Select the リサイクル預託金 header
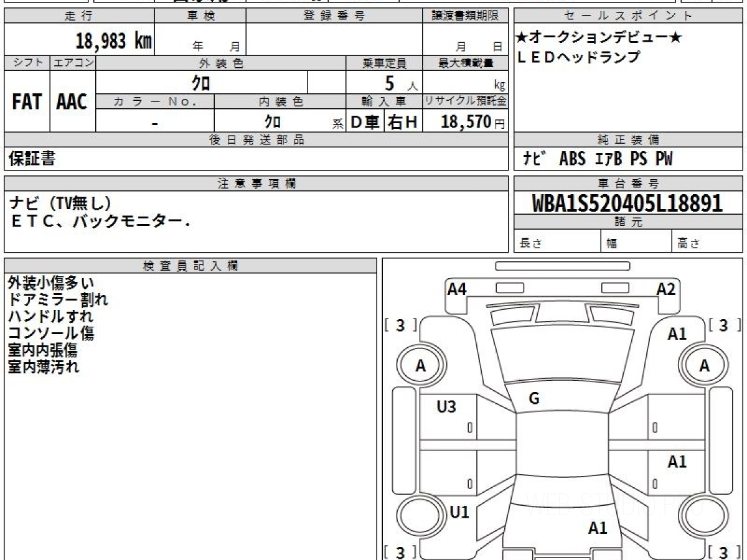Image resolution: width=747 pixels, height=560 pixels. pyautogui.click(x=466, y=101)
